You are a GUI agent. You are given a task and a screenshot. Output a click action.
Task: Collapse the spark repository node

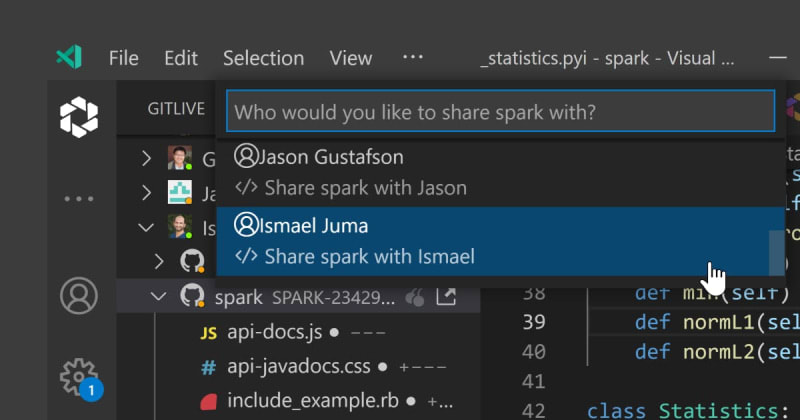[x=157, y=296]
